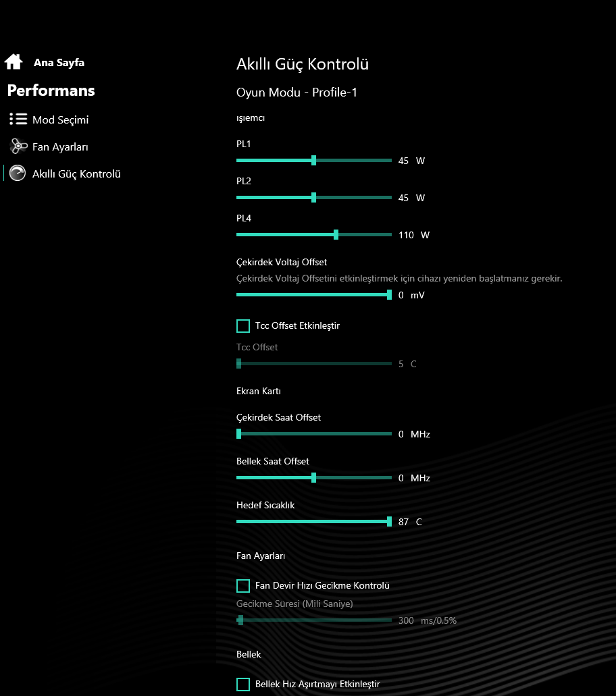This screenshot has width=616, height=696.
Task: Click the Fan Ayarları fan icon
Action: point(18,146)
